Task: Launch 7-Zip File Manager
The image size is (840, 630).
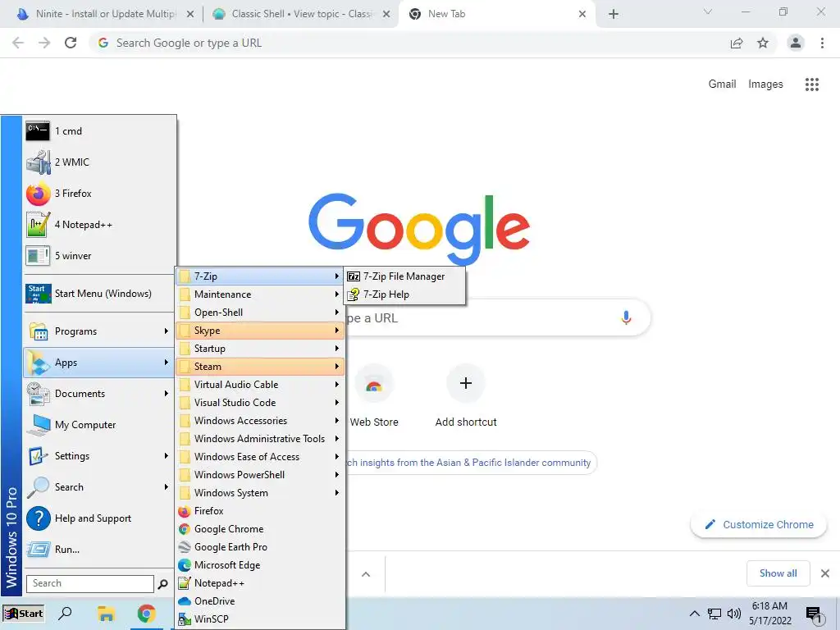Action: pyautogui.click(x=404, y=276)
